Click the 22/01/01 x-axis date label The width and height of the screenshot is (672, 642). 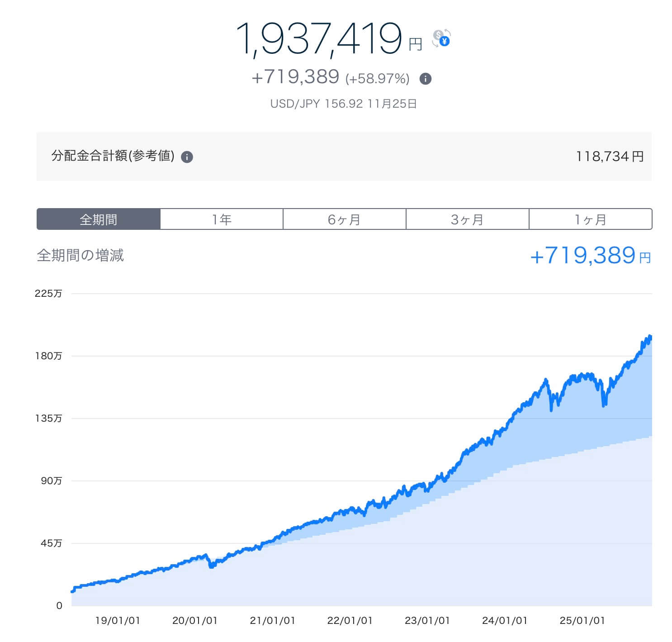coord(350,620)
